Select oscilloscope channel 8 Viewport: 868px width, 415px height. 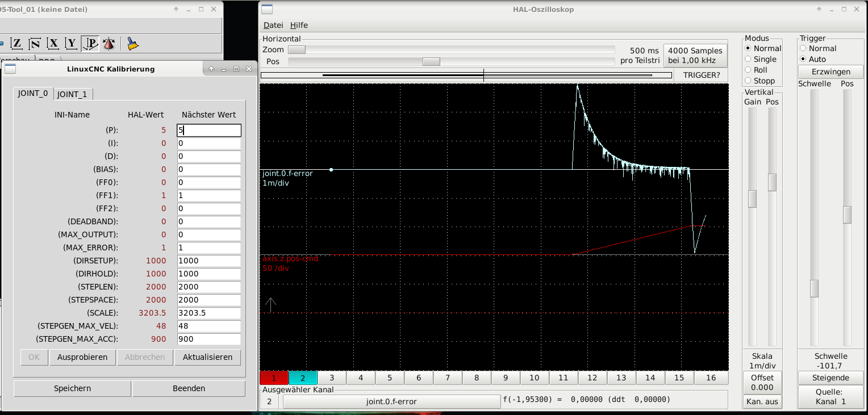point(477,378)
